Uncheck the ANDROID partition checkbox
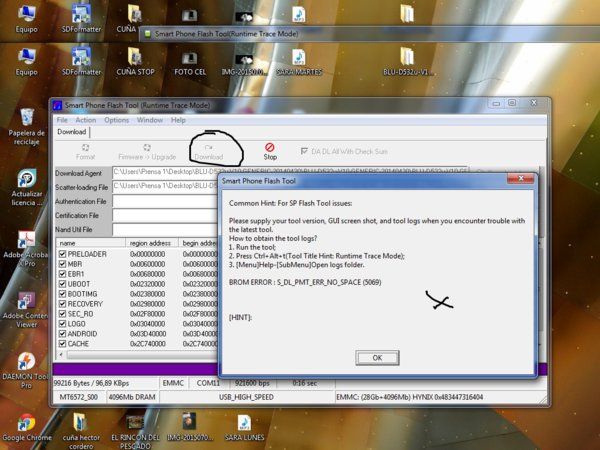 coord(62,334)
